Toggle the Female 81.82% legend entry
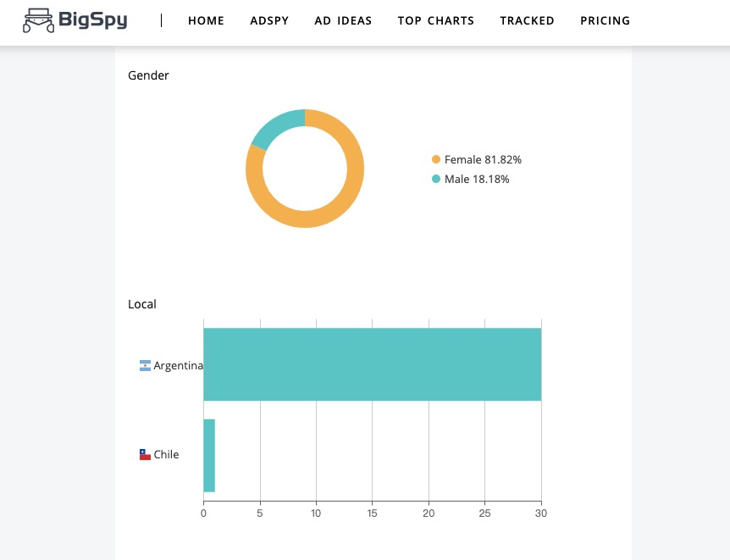The width and height of the screenshot is (730, 560). click(477, 159)
